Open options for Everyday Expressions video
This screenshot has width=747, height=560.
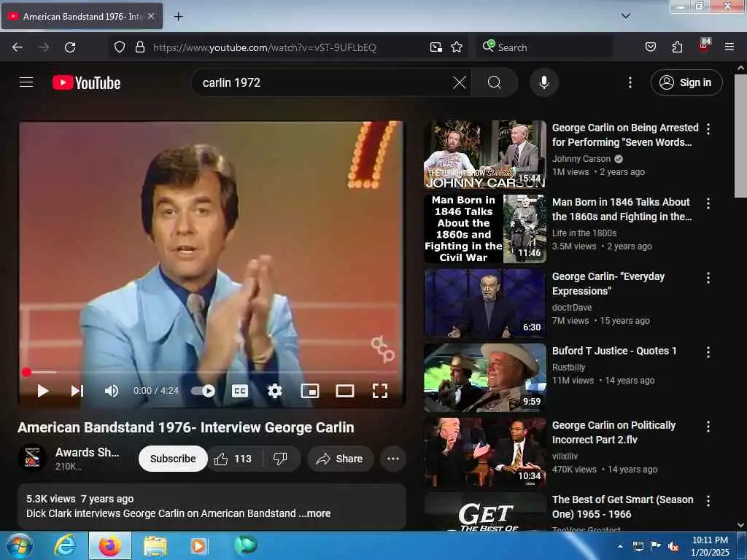point(708,278)
